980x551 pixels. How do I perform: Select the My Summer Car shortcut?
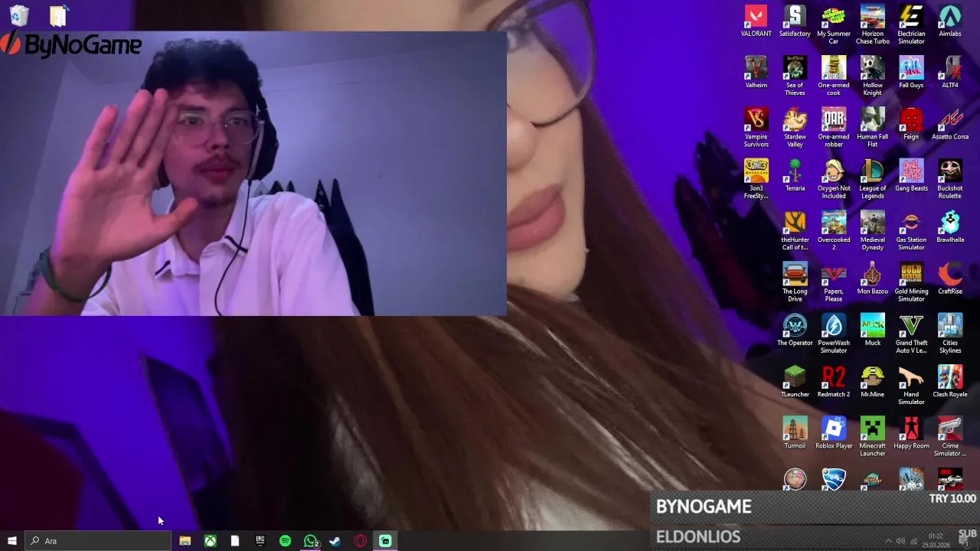point(834,24)
